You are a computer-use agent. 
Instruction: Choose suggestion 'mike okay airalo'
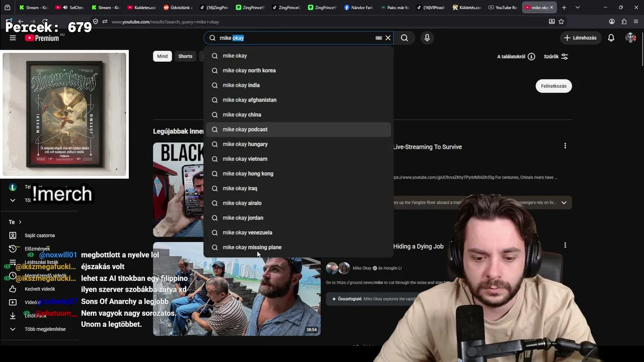point(298,203)
